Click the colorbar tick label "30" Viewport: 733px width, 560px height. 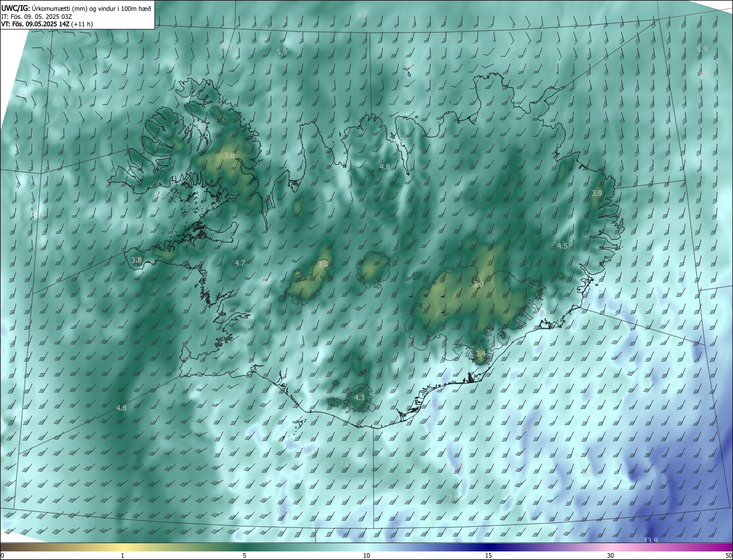tap(610, 555)
